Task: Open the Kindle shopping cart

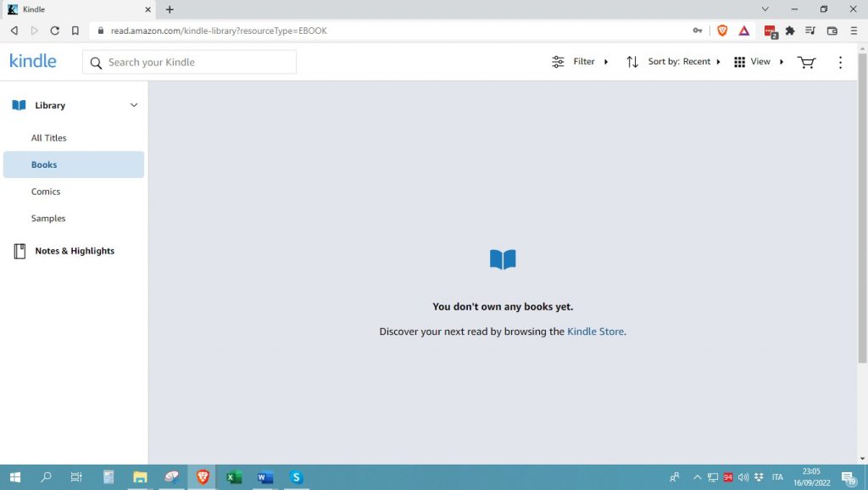Action: click(x=806, y=62)
